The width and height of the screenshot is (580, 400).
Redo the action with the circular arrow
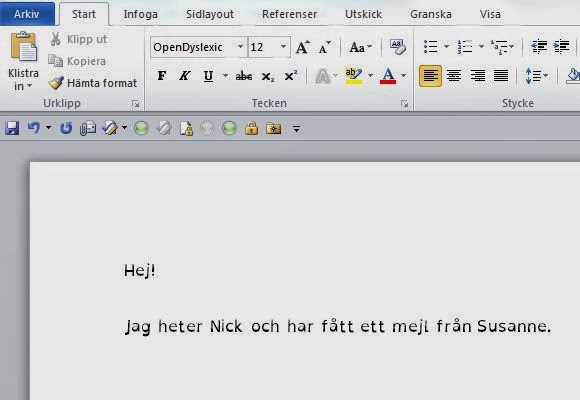[x=66, y=128]
